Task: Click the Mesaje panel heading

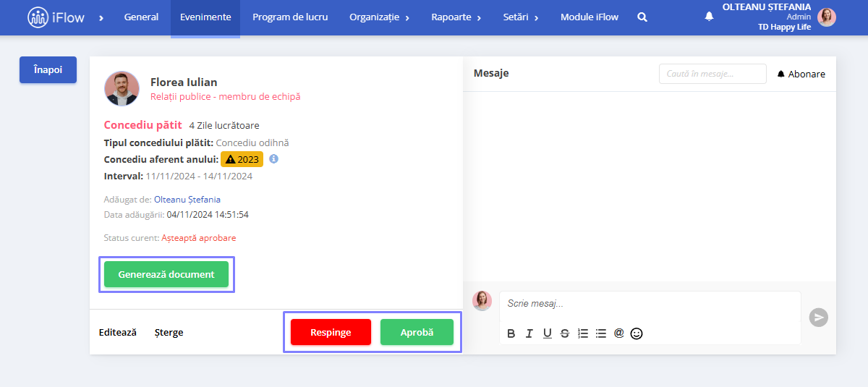Action: tap(491, 73)
